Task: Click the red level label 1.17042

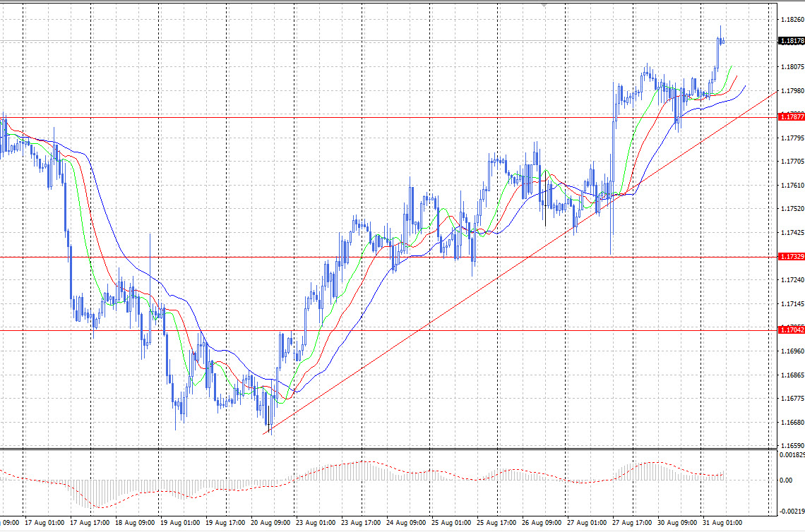Action: click(x=792, y=330)
